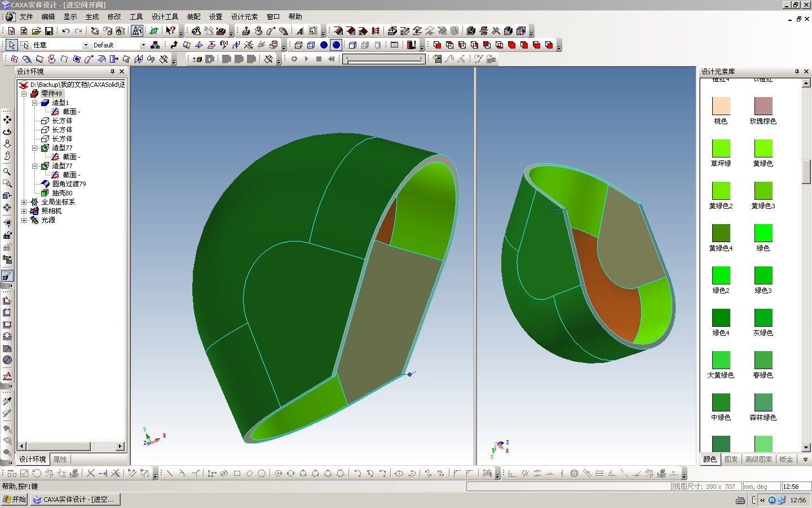Select the extrude shape tool icon
This screenshot has width=812, height=508.
[246, 31]
